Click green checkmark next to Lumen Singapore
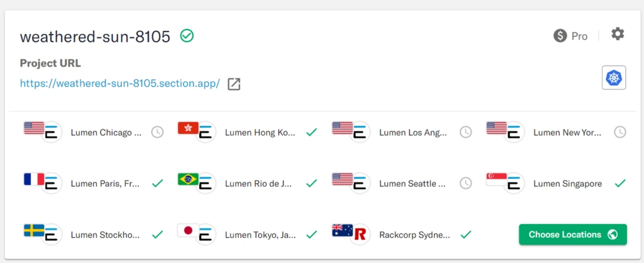The width and height of the screenshot is (644, 263). [x=619, y=183]
